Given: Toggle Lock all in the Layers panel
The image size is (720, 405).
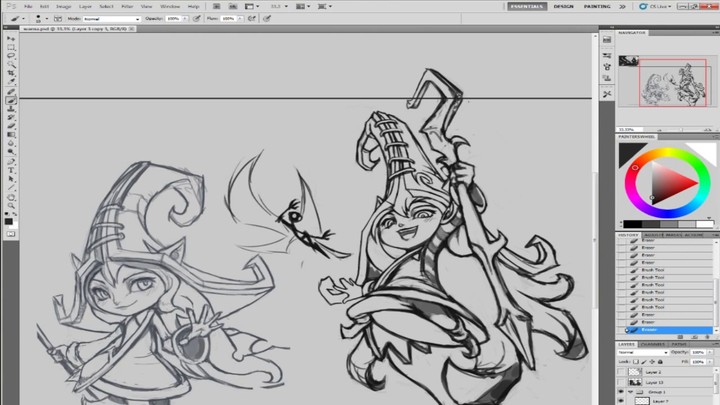Looking at the screenshot, I should (660, 362).
